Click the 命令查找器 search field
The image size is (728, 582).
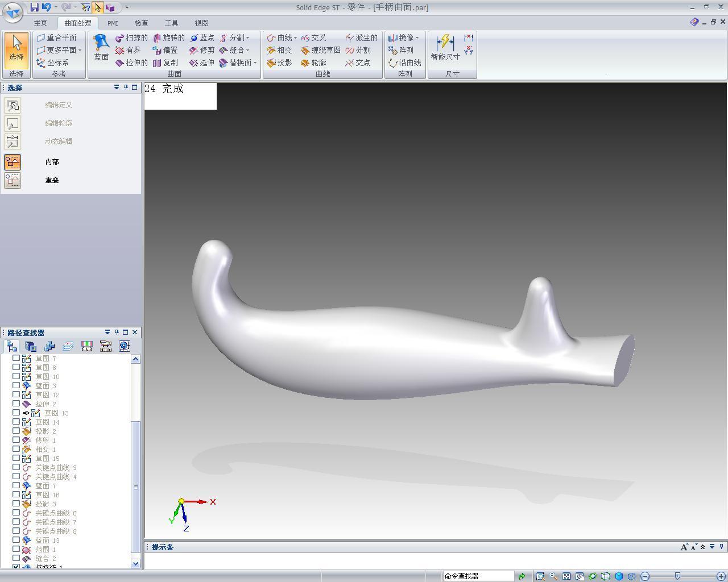[478, 576]
